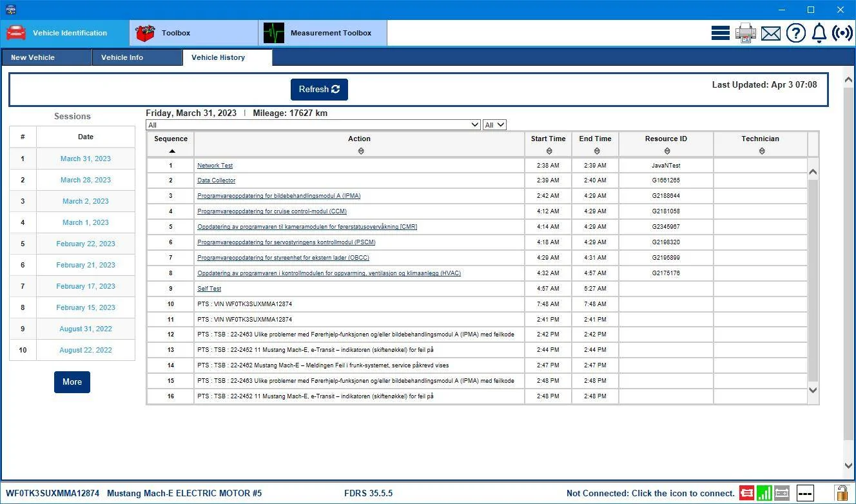Click the red car Vehicle Identification icon
The image size is (856, 504).
[16, 33]
